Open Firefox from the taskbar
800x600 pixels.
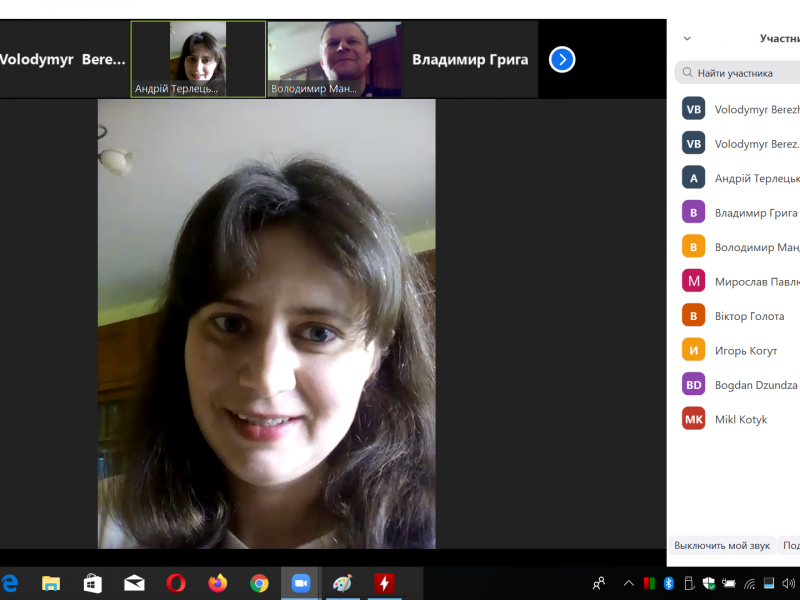[217, 583]
